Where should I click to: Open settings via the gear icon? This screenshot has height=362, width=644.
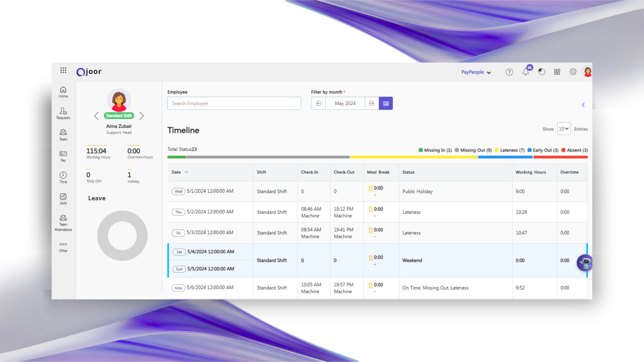click(x=573, y=72)
